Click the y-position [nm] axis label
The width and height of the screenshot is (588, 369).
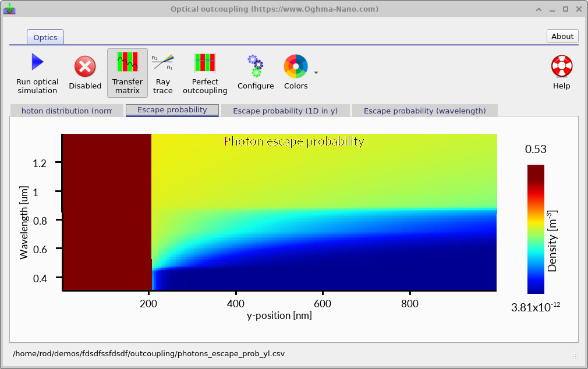[279, 315]
